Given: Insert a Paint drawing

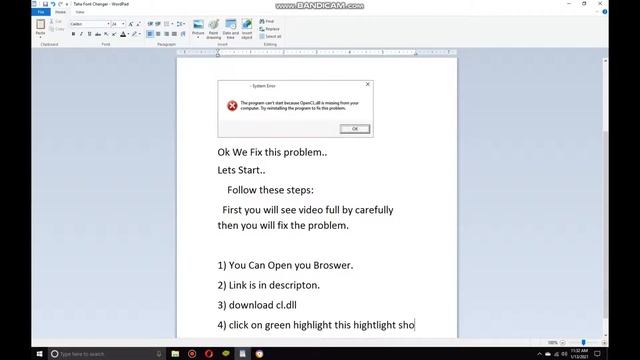Looking at the screenshot, I should (213, 29).
